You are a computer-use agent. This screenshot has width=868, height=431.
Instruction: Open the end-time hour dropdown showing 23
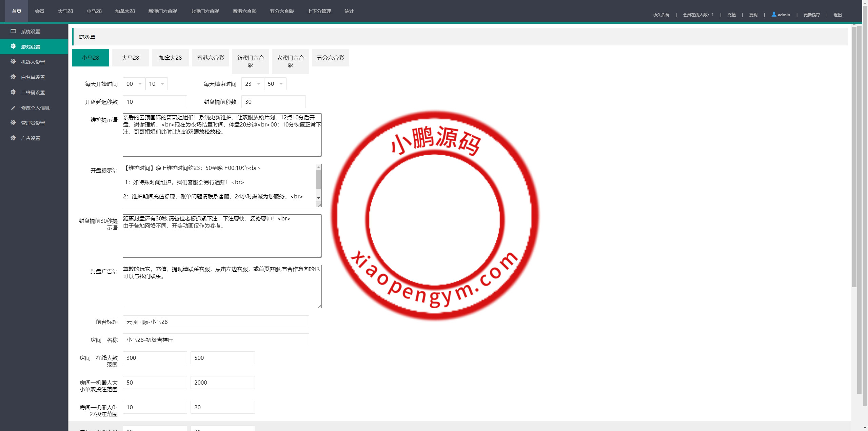[x=253, y=84]
